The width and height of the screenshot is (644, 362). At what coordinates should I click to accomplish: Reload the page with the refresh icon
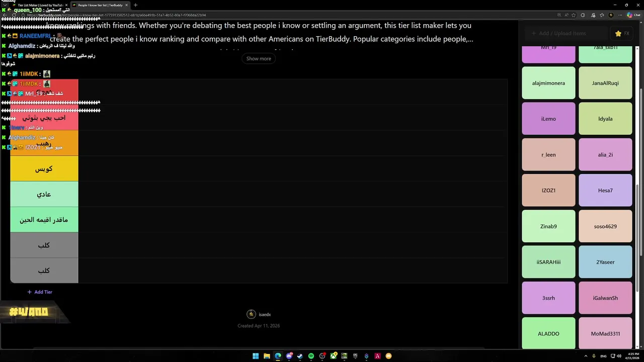click(14, 15)
